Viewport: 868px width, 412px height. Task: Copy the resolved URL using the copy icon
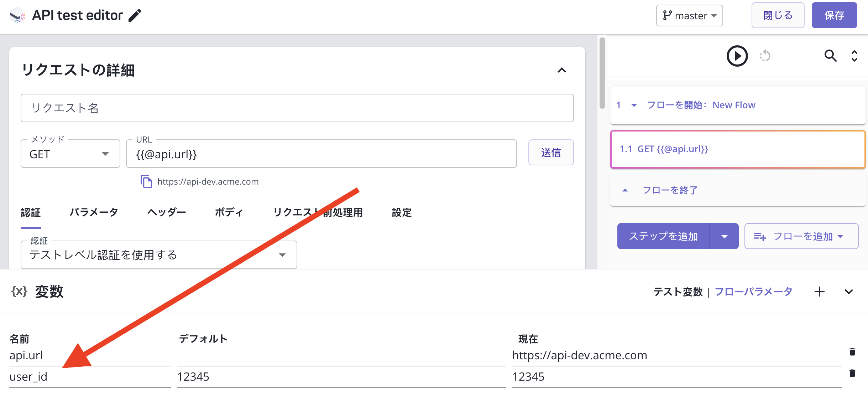point(146,181)
